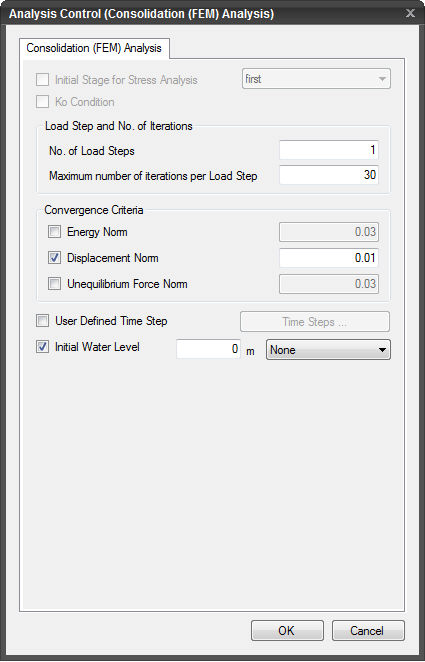Enable Unequilibrium Force Norm checkbox

pos(54,284)
